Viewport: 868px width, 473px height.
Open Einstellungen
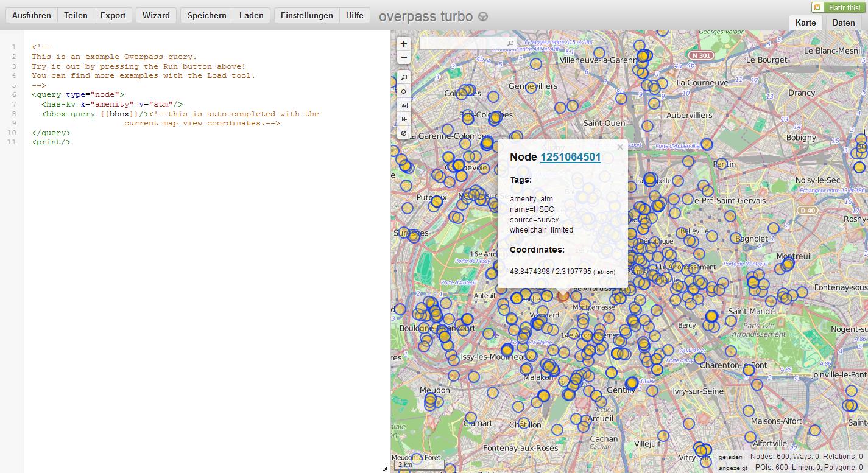tap(307, 15)
